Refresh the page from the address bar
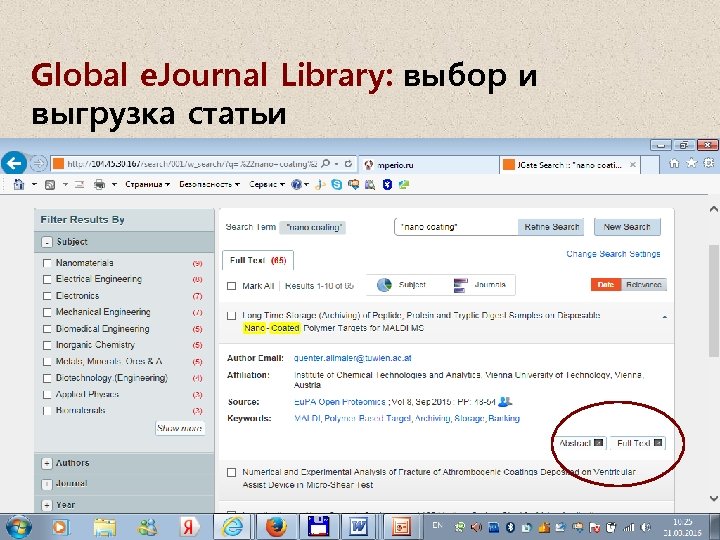The image size is (720, 540). 348,163
